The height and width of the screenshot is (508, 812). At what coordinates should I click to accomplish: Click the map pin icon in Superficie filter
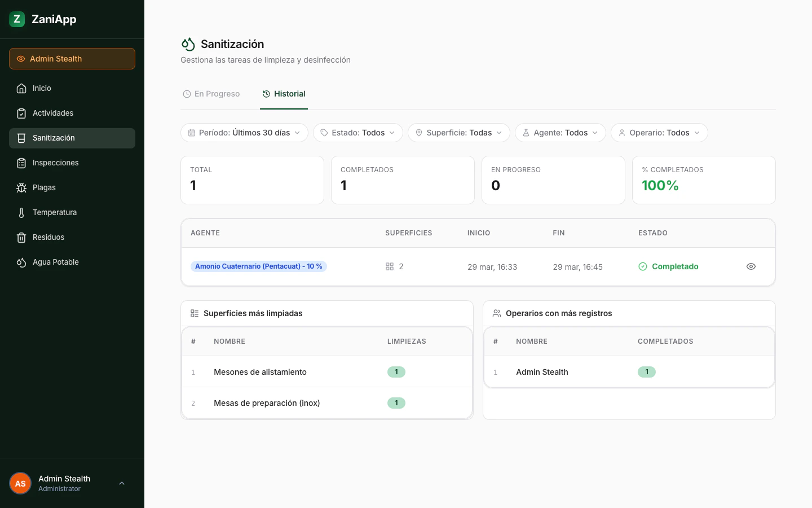point(419,133)
